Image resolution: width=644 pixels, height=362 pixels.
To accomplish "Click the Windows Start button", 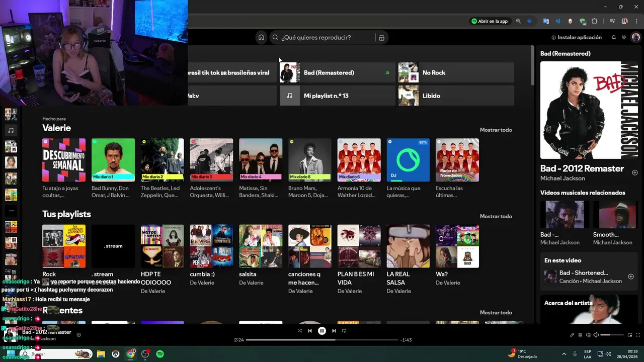I will 11,354.
